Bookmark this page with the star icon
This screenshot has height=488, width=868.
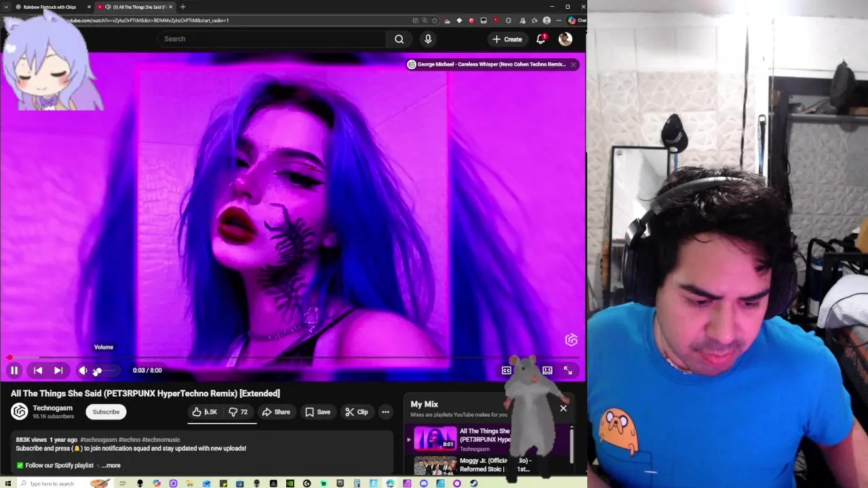click(x=435, y=20)
